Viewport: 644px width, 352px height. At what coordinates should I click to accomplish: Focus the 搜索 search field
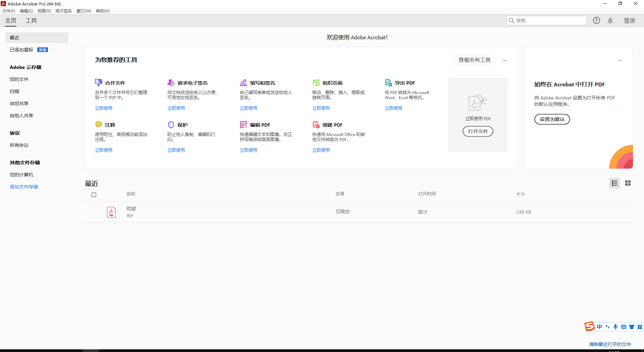[546, 20]
